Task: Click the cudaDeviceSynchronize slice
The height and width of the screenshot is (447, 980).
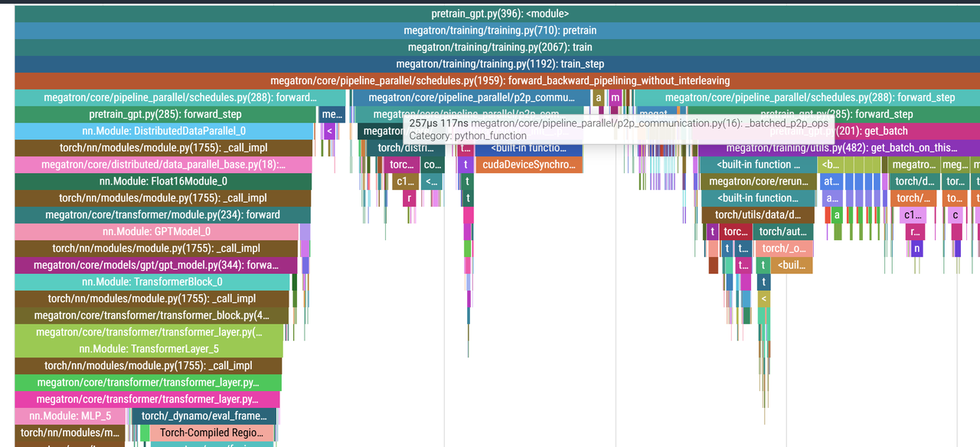Action: click(x=528, y=165)
